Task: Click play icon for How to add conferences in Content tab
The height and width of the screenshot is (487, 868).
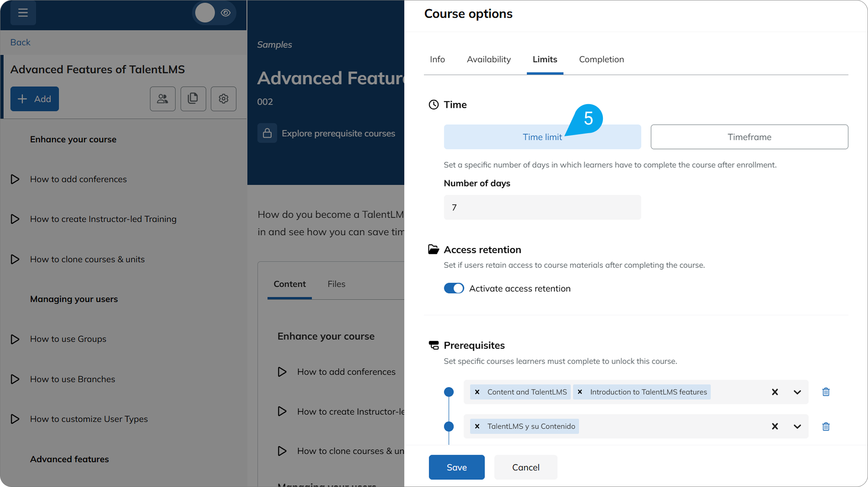Action: tap(282, 372)
